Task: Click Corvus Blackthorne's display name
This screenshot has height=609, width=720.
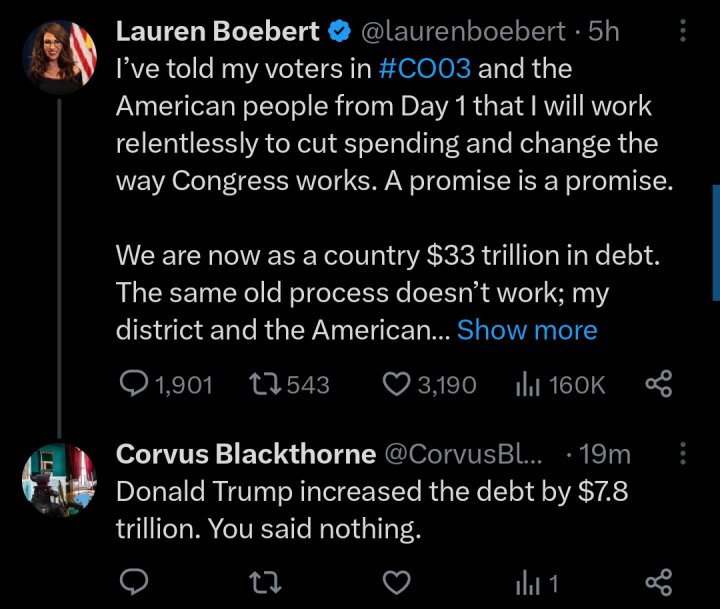Action: pyautogui.click(x=246, y=454)
